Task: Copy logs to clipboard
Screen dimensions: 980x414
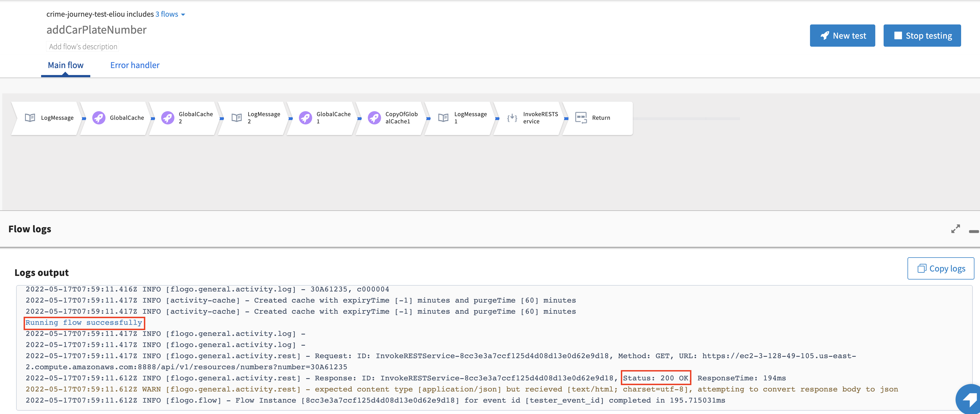Action: pos(941,268)
